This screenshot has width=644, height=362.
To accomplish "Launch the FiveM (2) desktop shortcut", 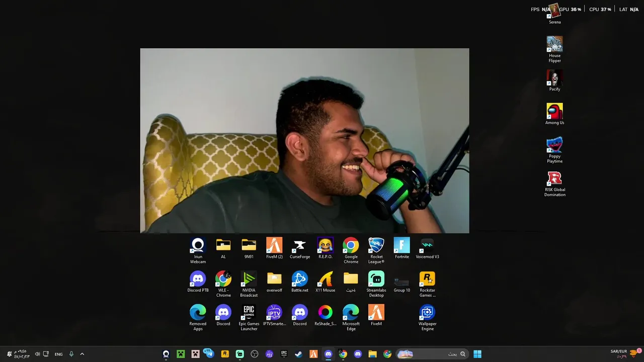I will pos(274,248).
